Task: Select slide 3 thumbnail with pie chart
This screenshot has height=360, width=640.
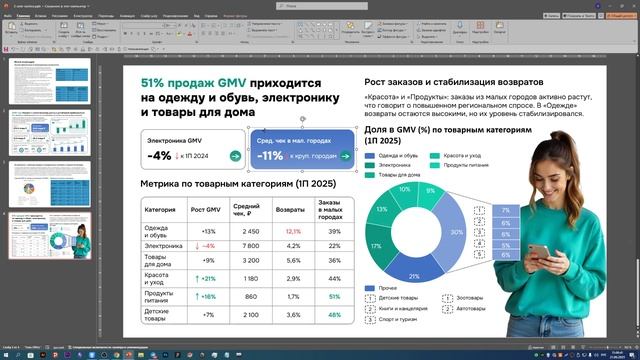Action: pyautogui.click(x=50, y=184)
